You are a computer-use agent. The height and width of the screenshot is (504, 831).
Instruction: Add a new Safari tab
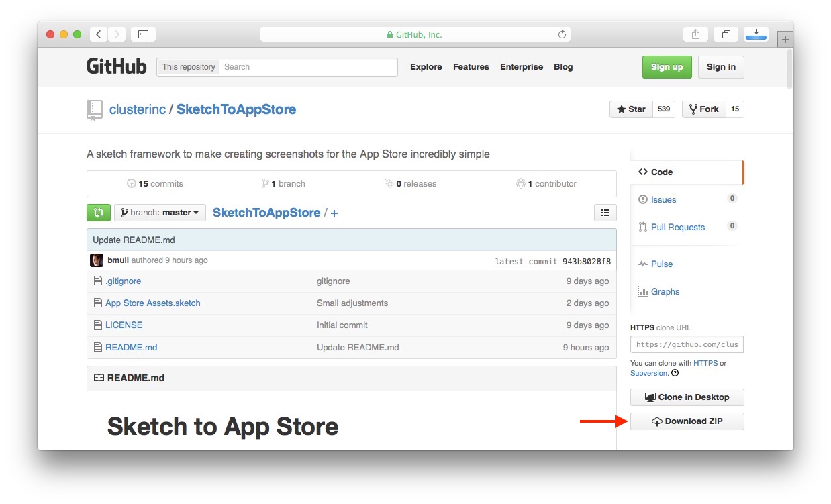(785, 40)
